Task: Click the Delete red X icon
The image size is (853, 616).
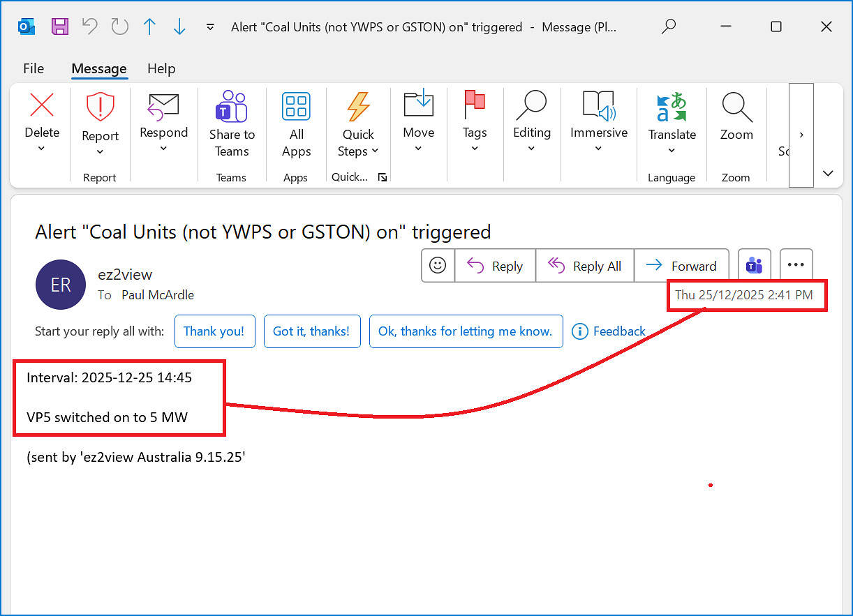Action: (x=42, y=106)
